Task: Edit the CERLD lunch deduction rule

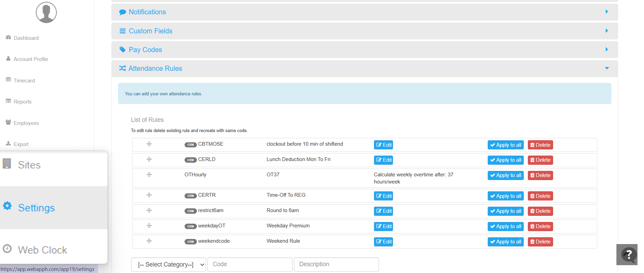Action: pyautogui.click(x=383, y=160)
